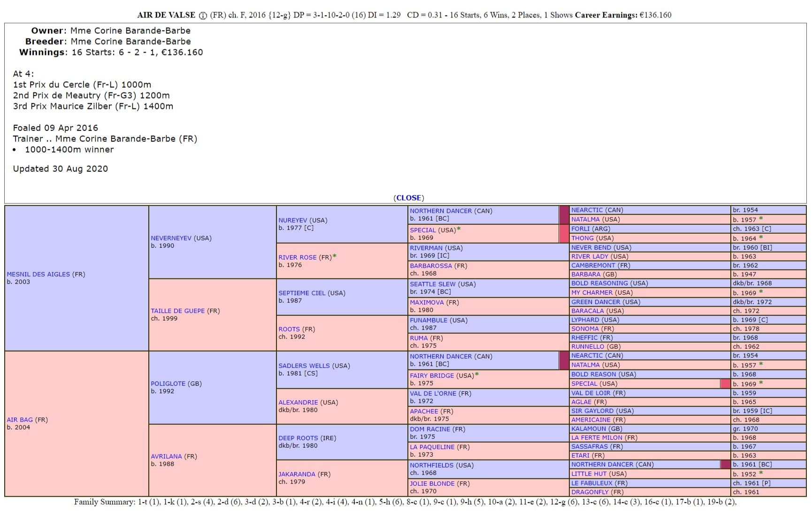The width and height of the screenshot is (812, 513).
Task: Select NORTHFIELDS link
Action: [x=432, y=465]
